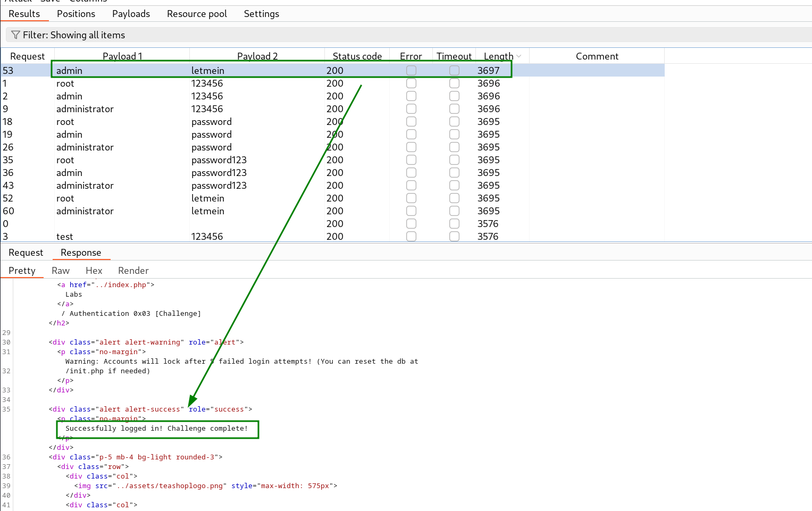Screen dimensions: 812x511
Task: Toggle Error checkbox in request 60 row
Action: (x=411, y=211)
